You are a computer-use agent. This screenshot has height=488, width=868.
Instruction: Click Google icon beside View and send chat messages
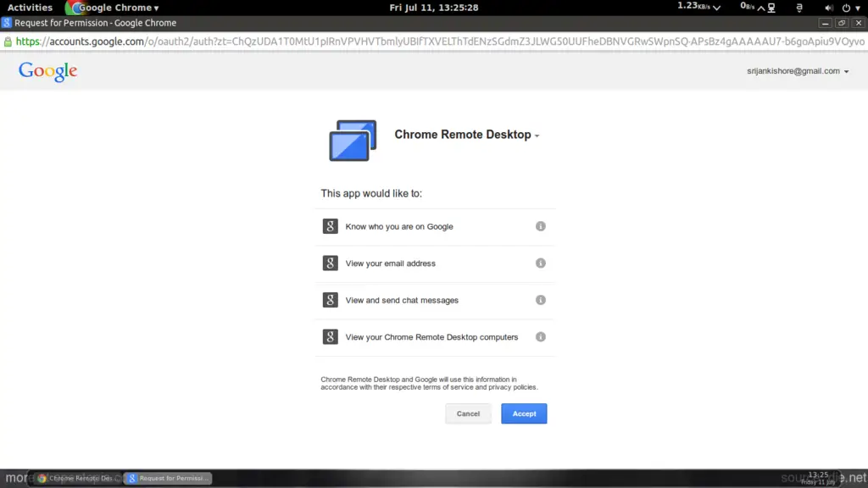[x=330, y=300]
